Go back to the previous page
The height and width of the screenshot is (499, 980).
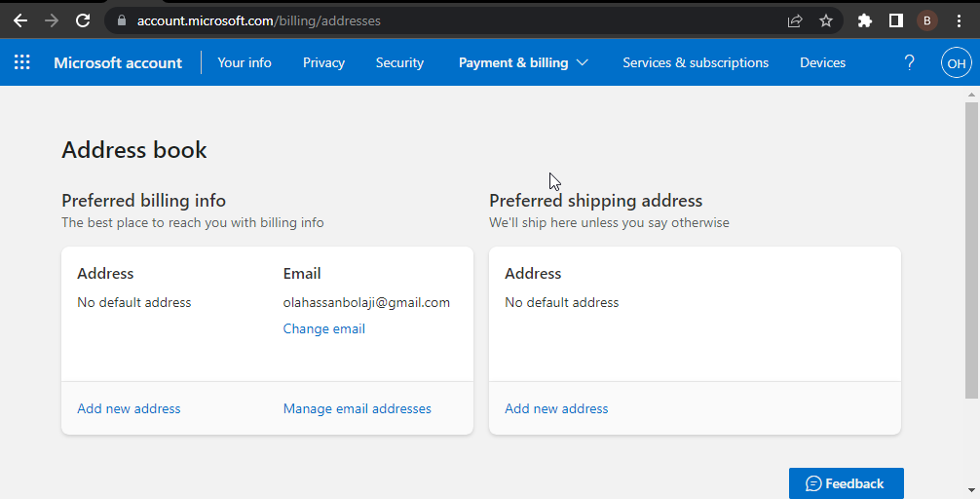20,20
